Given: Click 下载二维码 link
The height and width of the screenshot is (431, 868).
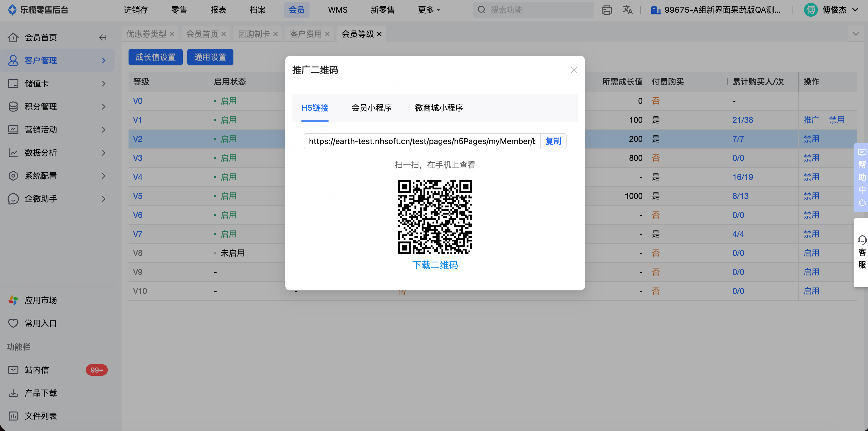Looking at the screenshot, I should coord(435,265).
